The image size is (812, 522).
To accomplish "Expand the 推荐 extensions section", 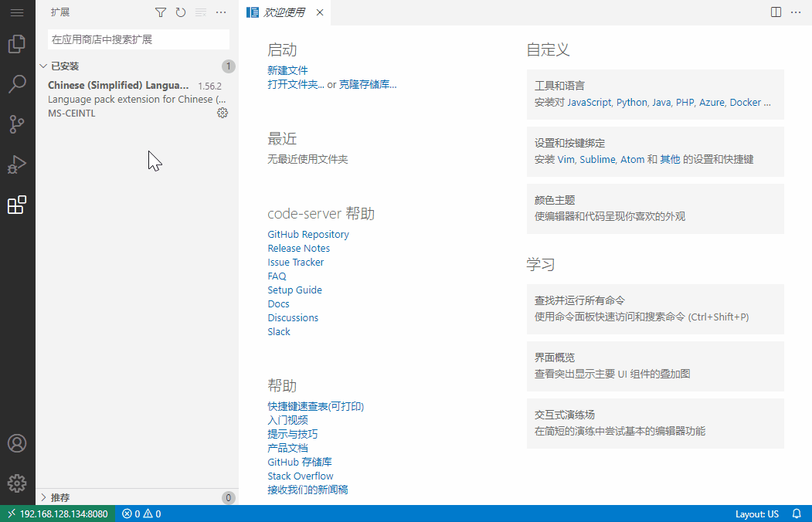I will pyautogui.click(x=63, y=497).
